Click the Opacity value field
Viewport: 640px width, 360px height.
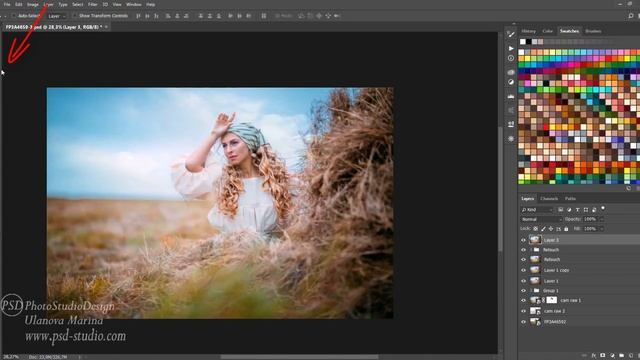click(x=590, y=220)
